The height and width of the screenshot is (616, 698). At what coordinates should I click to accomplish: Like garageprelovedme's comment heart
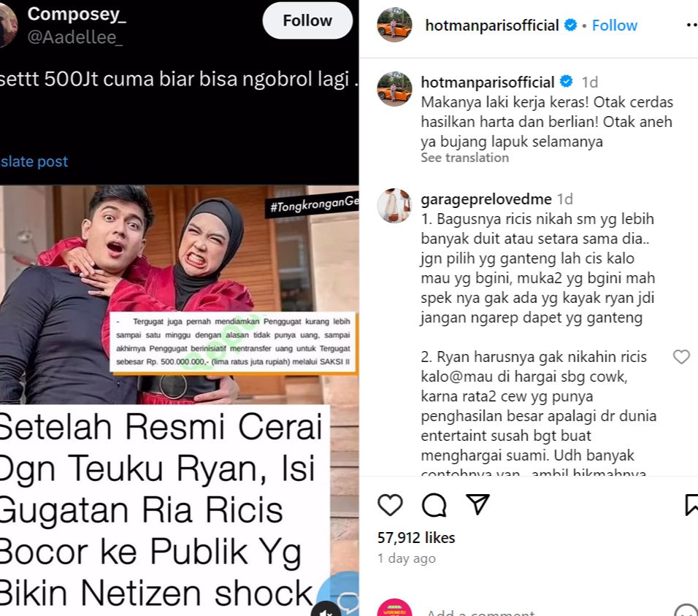pos(681,356)
